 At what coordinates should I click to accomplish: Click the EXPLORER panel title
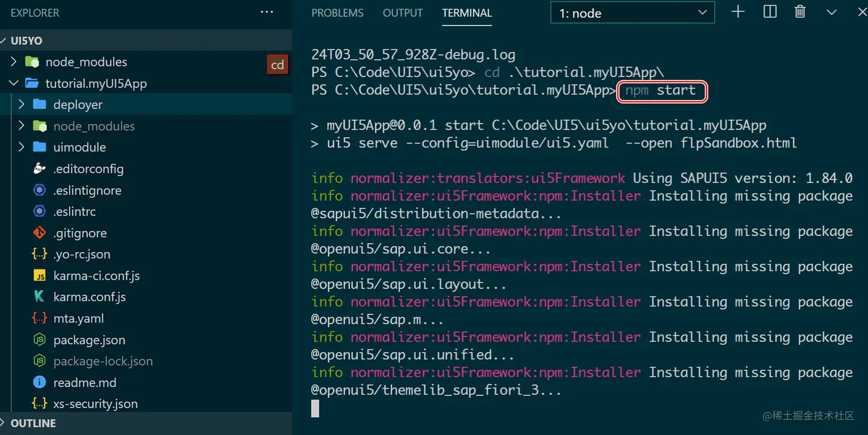[x=35, y=13]
